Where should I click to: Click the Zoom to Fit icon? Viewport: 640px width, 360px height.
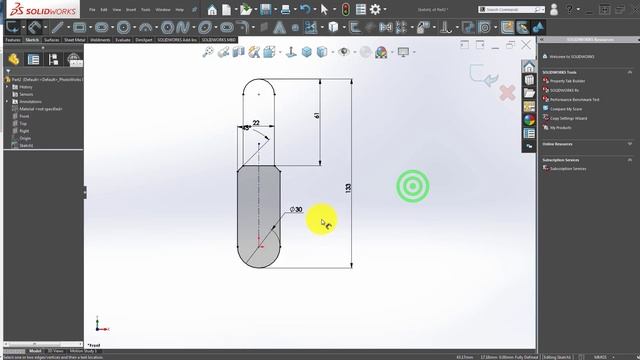tap(208, 52)
